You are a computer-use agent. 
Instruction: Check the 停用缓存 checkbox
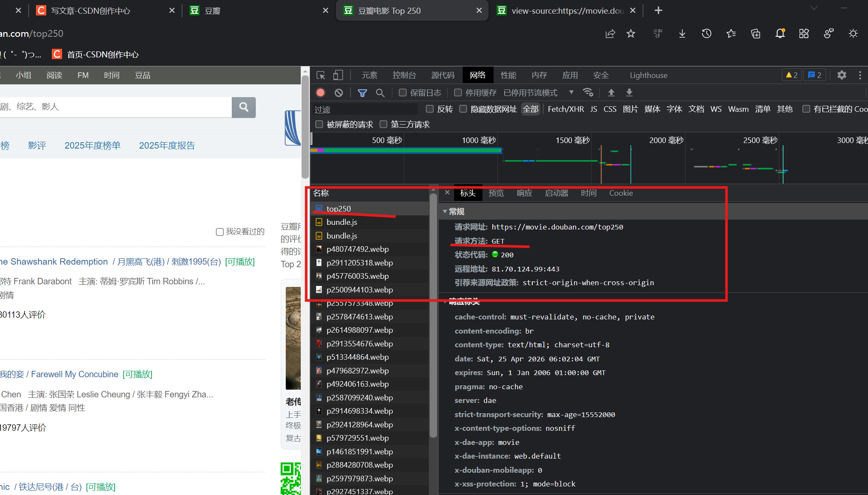point(458,92)
